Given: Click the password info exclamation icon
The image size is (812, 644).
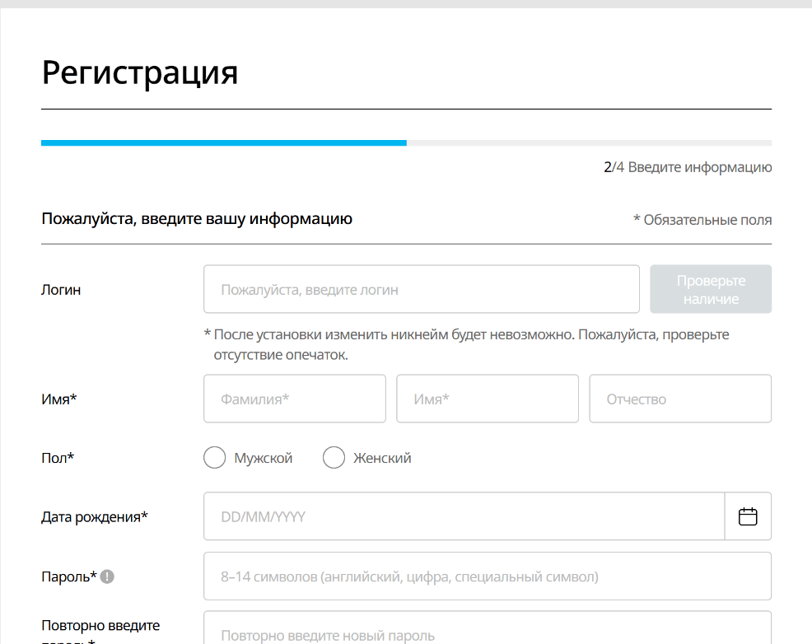Looking at the screenshot, I should [107, 576].
